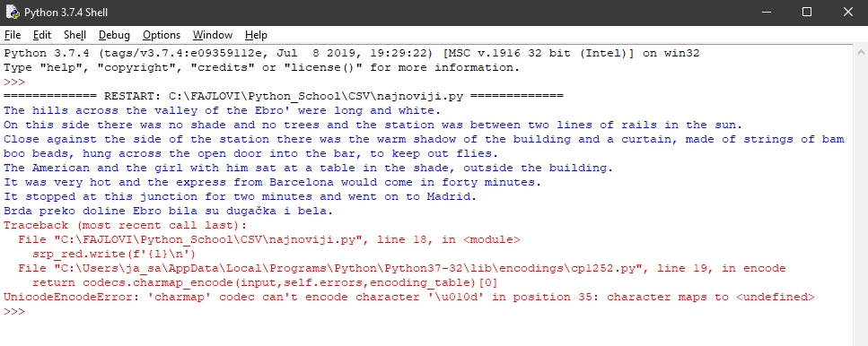Click the line 'It stopped at this junction'

pyautogui.click(x=240, y=197)
